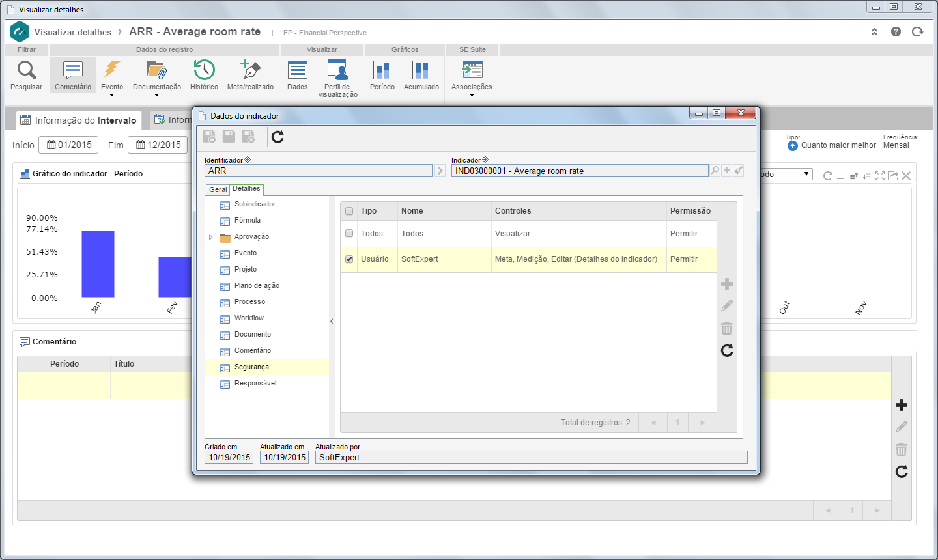Refresh the Dados do indicador dialog
This screenshot has width=938, height=560.
[277, 137]
